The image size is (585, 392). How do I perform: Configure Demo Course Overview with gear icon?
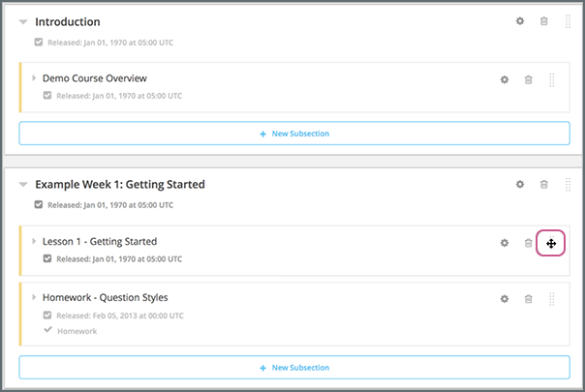pyautogui.click(x=504, y=80)
